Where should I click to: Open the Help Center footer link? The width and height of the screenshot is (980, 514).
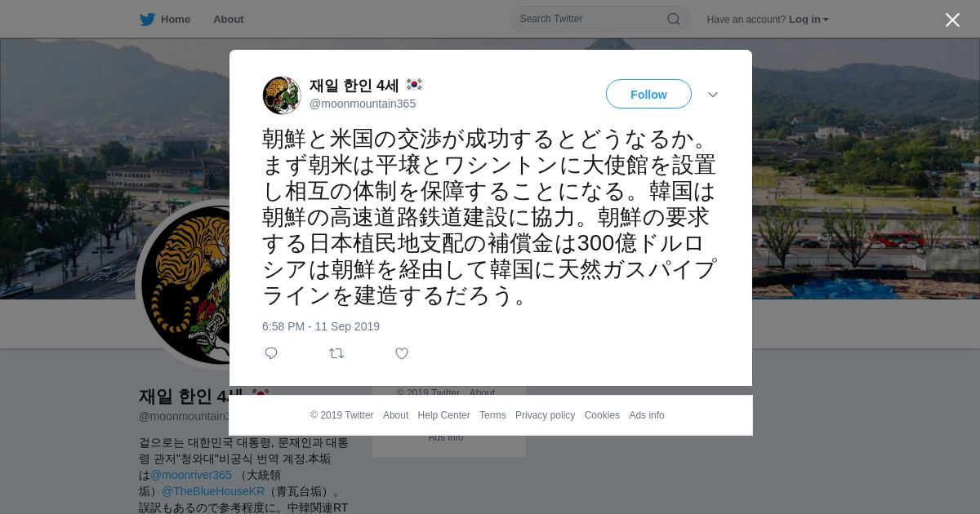pyautogui.click(x=443, y=415)
